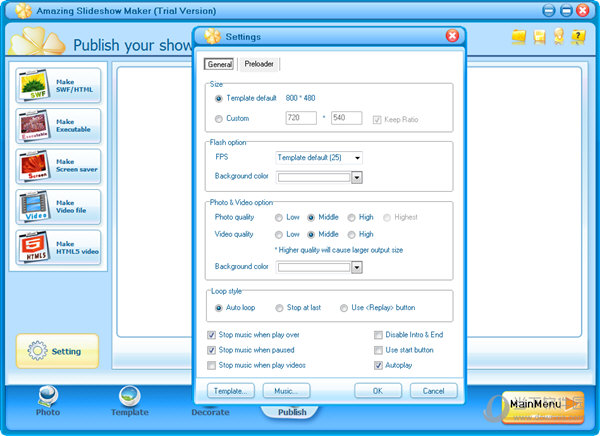This screenshot has height=436, width=600.
Task: Click the Music... button
Action: [x=286, y=391]
